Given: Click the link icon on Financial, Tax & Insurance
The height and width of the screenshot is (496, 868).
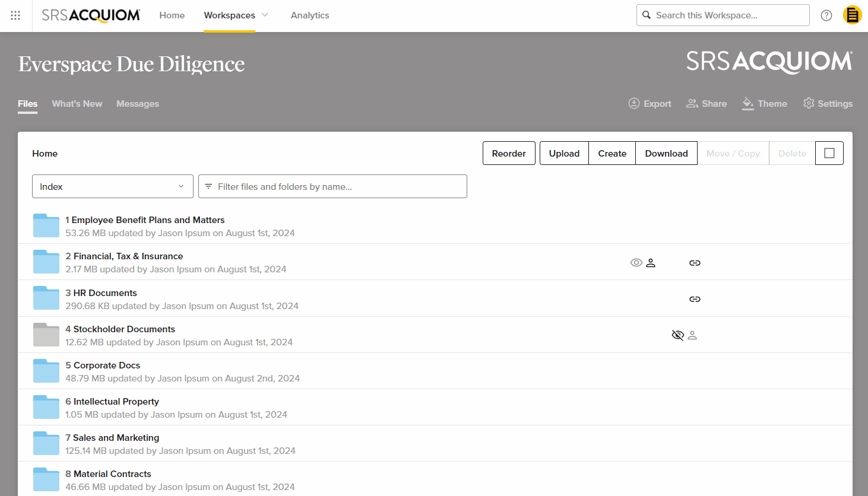Looking at the screenshot, I should coord(695,263).
